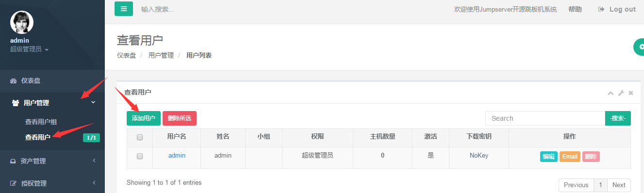Click the blue 编辑 button for admin
Screen dimensions: 644x193
pyautogui.click(x=549, y=157)
